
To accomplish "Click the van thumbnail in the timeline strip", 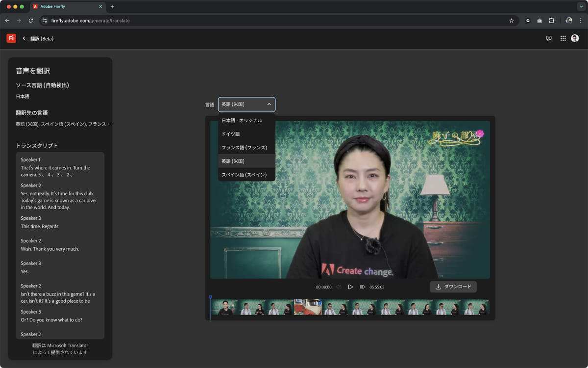I will 308,307.
